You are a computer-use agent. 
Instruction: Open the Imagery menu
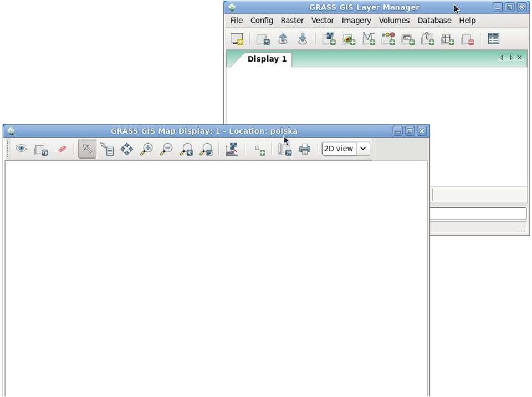356,21
